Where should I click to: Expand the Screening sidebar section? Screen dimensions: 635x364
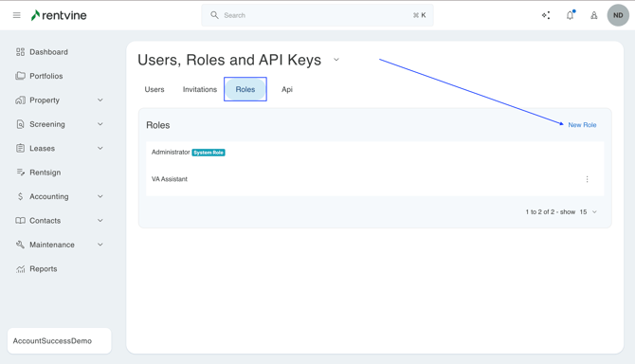pyautogui.click(x=100, y=124)
